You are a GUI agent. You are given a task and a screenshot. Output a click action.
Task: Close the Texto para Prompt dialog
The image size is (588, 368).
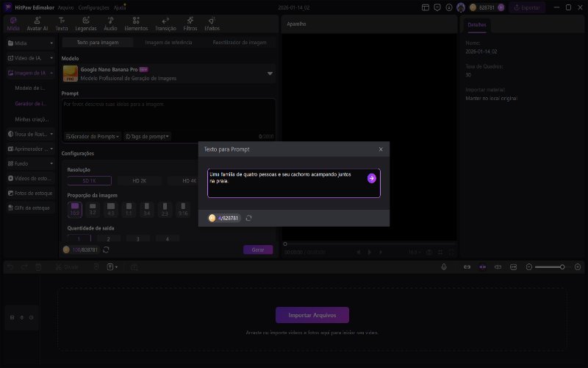point(380,149)
